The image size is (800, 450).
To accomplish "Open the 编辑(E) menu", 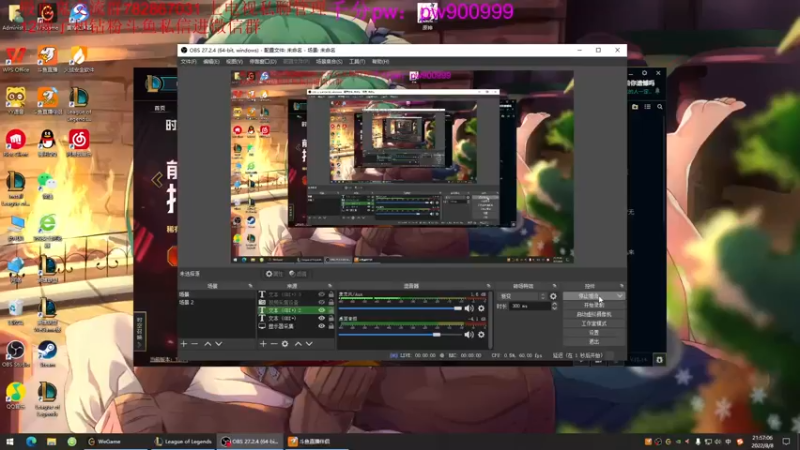I will [211, 62].
